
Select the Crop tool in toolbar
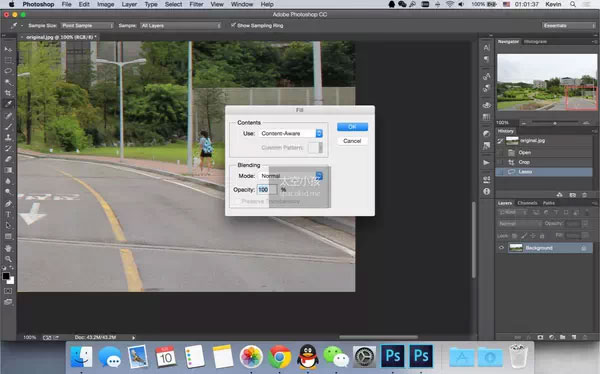tap(8, 93)
